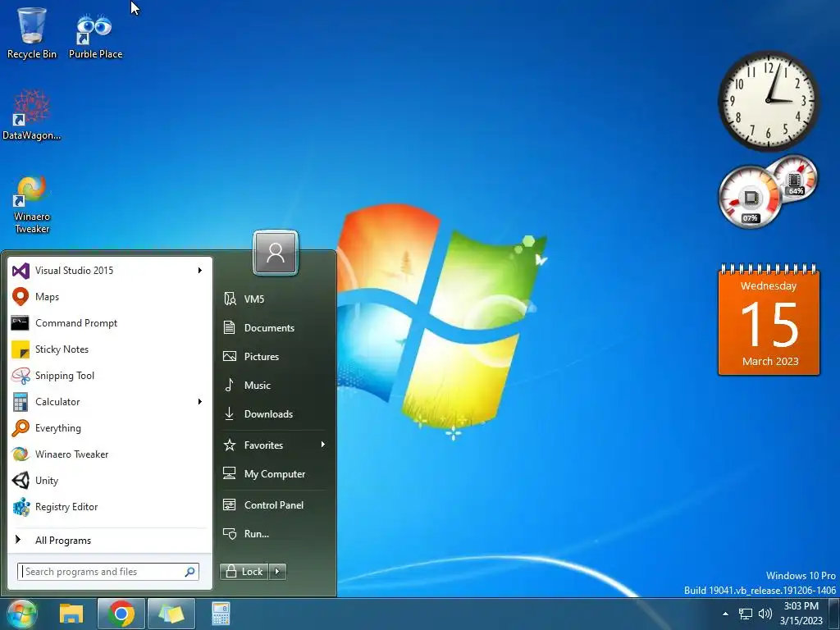Open the Recycle Bin desktop icon
This screenshot has width=840, height=630.
tap(32, 33)
